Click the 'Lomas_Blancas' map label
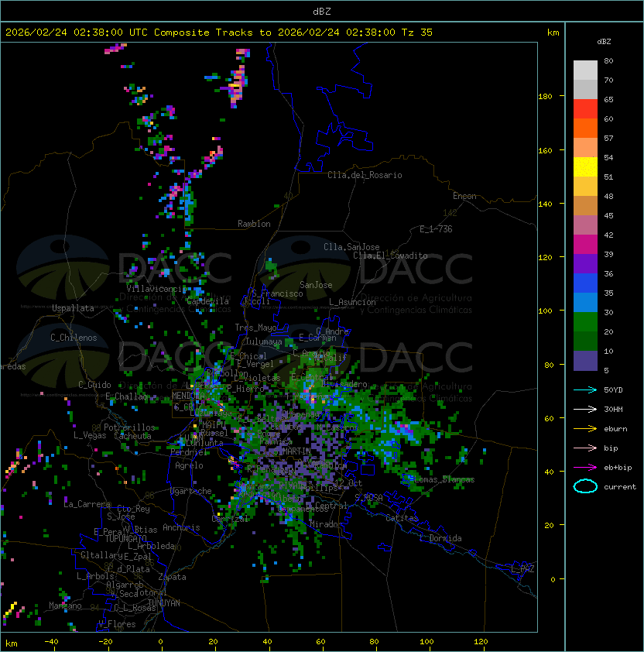The height and width of the screenshot is (652, 644). tap(444, 479)
